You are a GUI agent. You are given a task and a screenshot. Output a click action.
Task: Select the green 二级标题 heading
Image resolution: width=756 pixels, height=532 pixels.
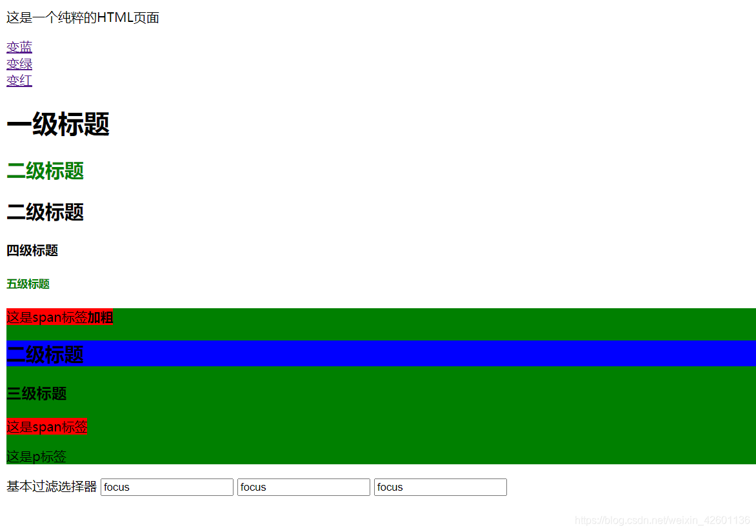(45, 171)
